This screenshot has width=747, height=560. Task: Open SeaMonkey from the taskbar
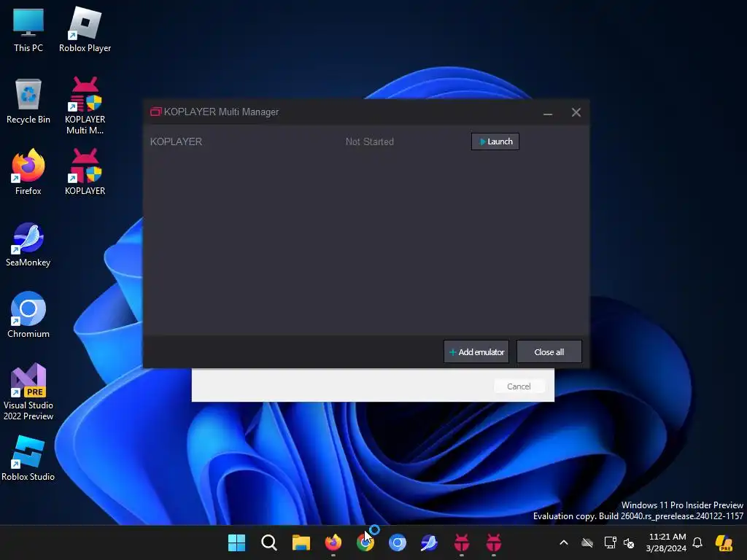click(429, 542)
